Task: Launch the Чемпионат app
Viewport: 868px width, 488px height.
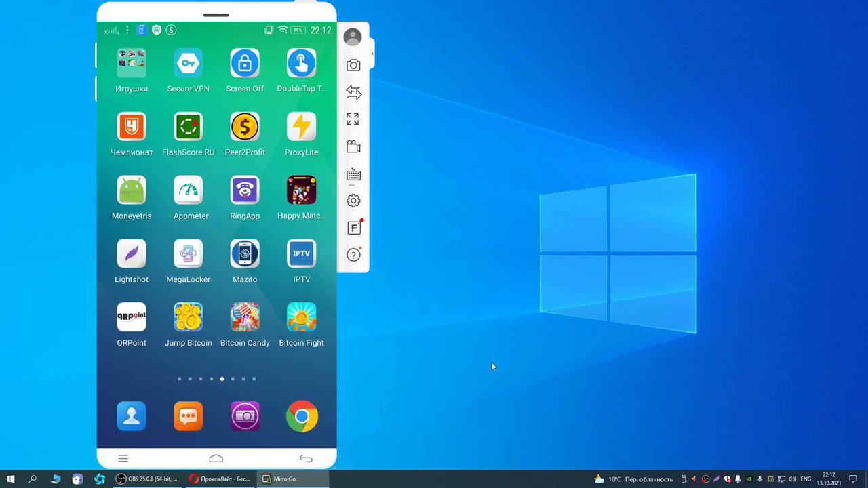Action: tap(132, 127)
